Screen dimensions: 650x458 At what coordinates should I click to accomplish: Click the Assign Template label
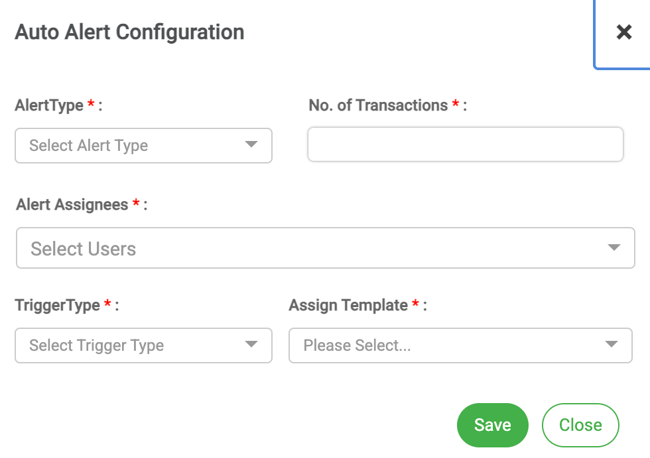[348, 305]
